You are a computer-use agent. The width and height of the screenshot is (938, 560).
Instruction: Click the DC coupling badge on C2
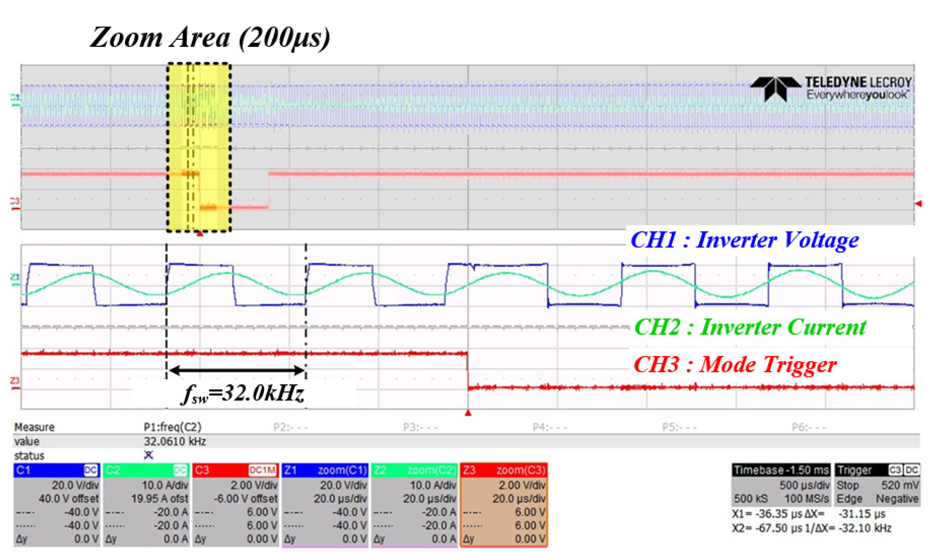point(180,470)
